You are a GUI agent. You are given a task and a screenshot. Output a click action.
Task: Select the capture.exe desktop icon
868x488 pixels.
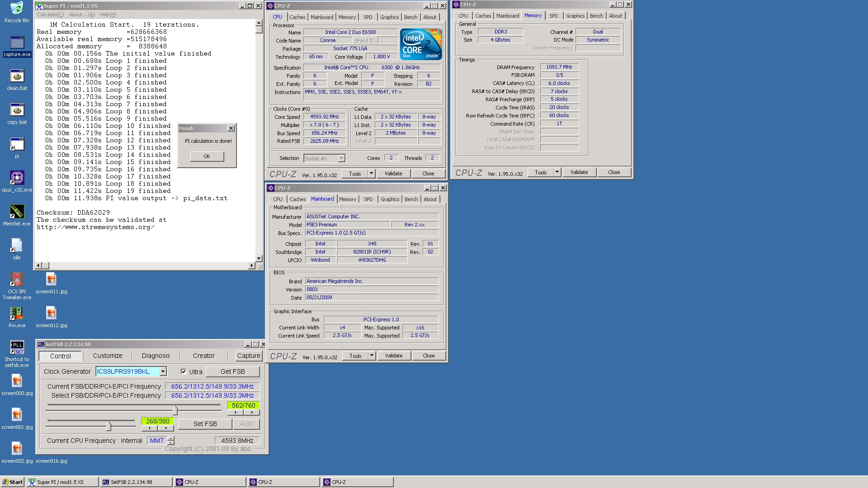(x=17, y=47)
